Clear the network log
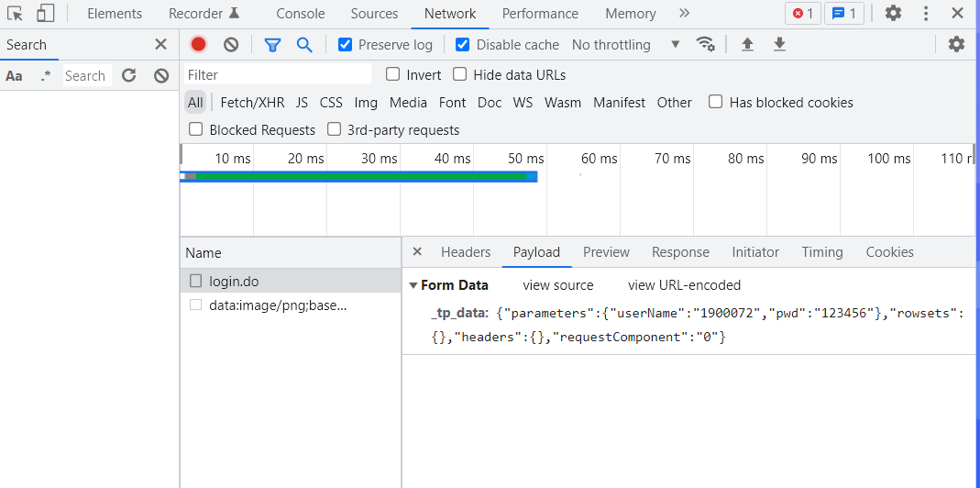The height and width of the screenshot is (488, 980). [x=231, y=44]
